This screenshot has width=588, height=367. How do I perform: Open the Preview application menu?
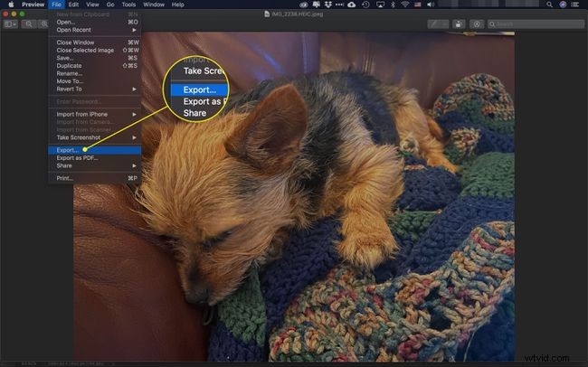tap(33, 5)
